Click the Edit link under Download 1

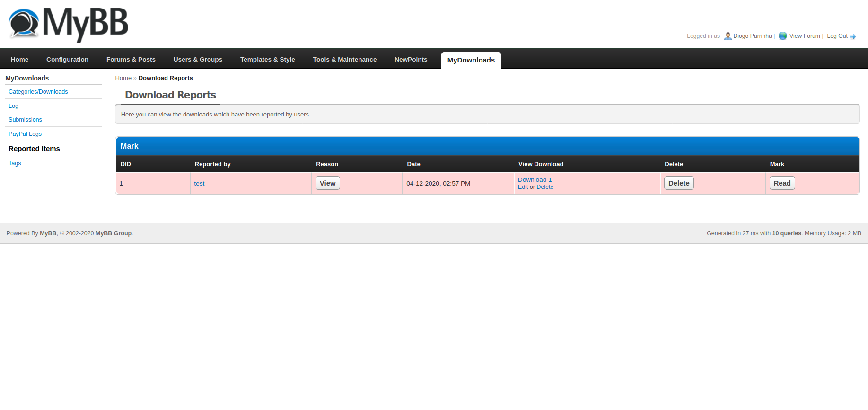click(523, 187)
